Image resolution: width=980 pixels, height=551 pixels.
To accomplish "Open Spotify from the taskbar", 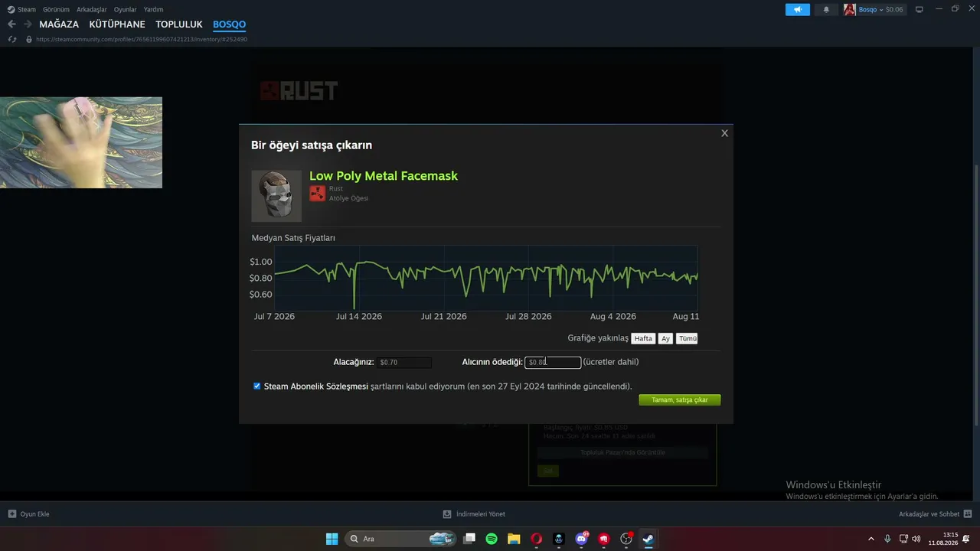I will pos(492,539).
